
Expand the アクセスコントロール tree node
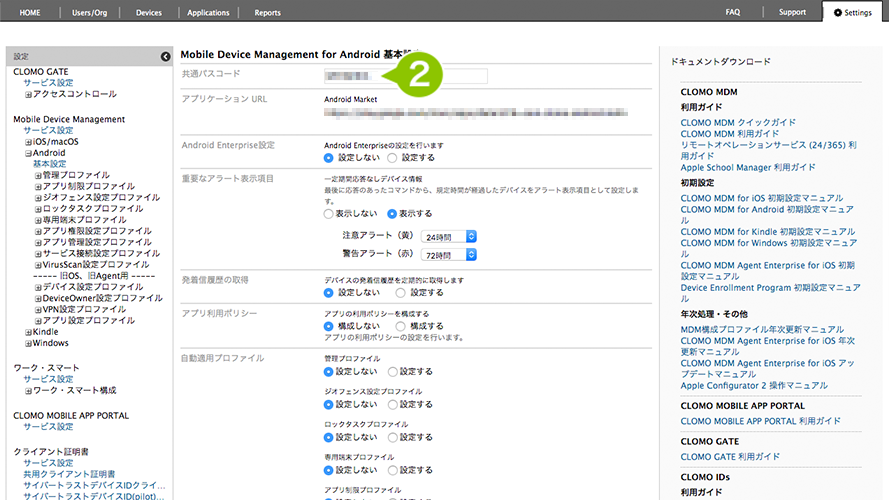pos(28,95)
